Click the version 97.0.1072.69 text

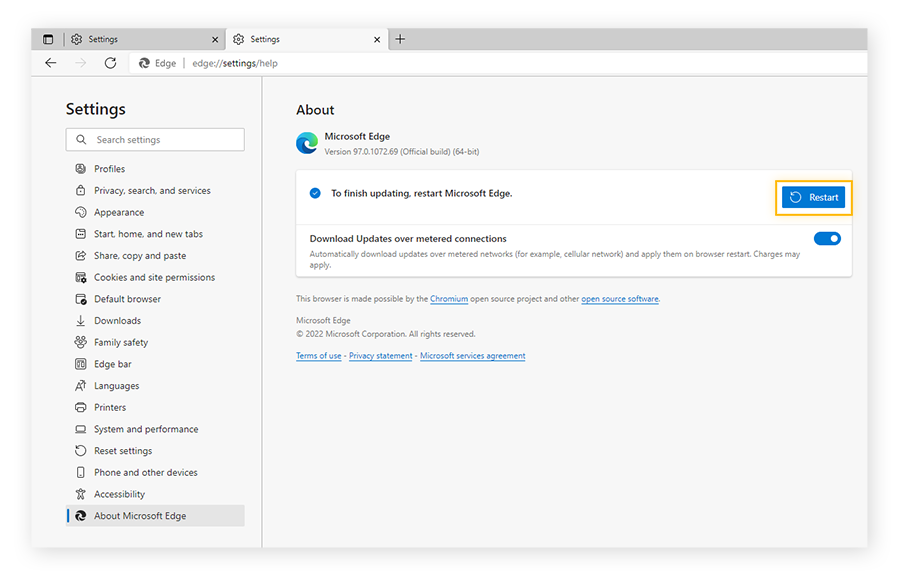pyautogui.click(x=402, y=152)
